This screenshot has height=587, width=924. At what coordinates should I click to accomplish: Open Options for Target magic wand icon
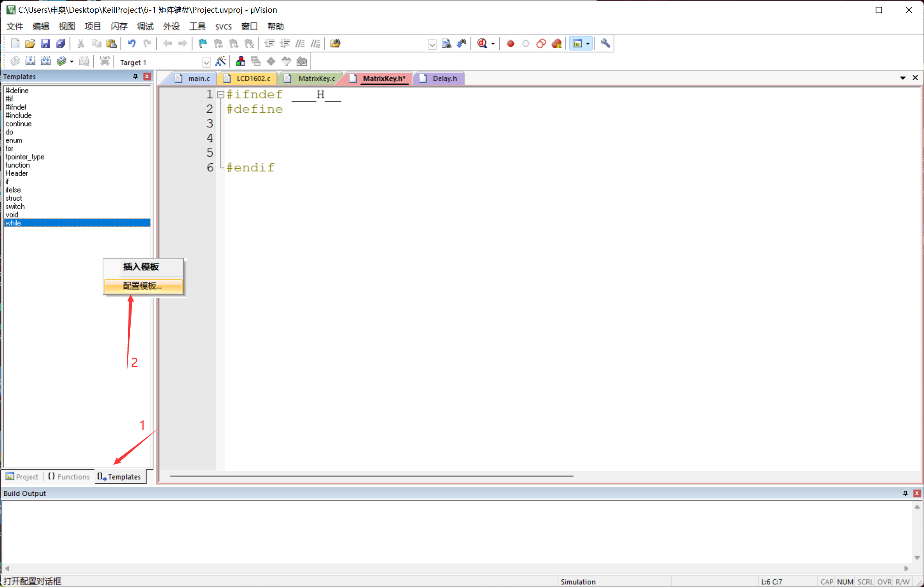tap(220, 61)
